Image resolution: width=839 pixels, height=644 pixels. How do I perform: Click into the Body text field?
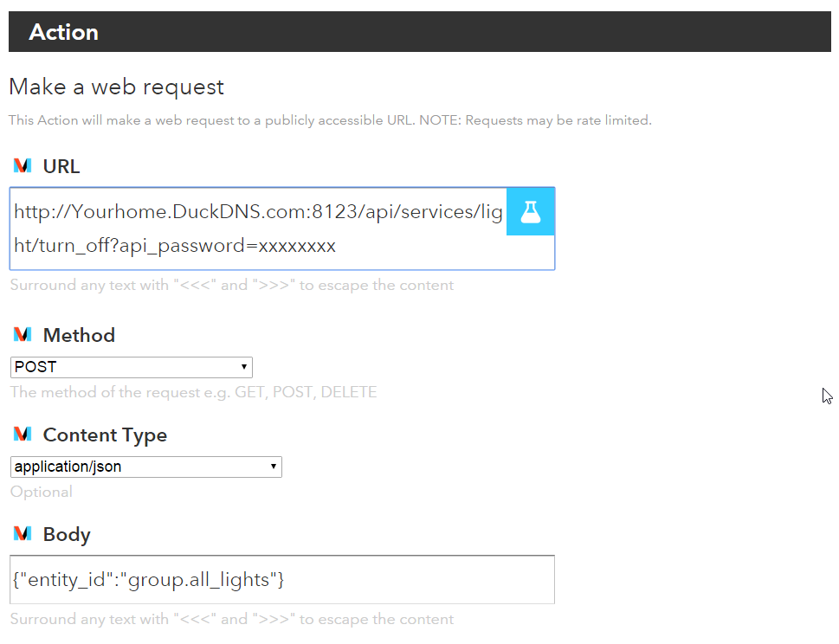point(282,579)
